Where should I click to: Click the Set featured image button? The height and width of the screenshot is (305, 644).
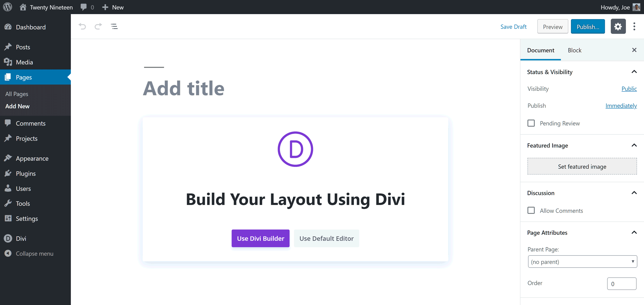tap(582, 167)
